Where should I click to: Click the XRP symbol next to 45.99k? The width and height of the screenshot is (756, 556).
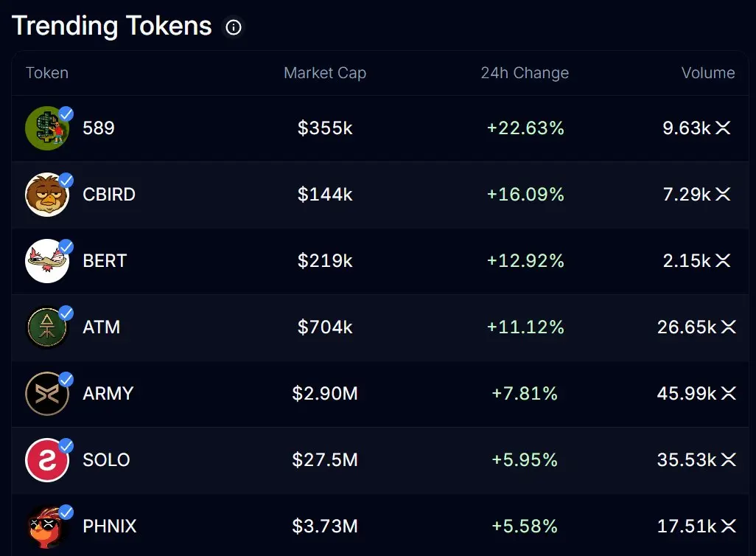click(x=729, y=394)
